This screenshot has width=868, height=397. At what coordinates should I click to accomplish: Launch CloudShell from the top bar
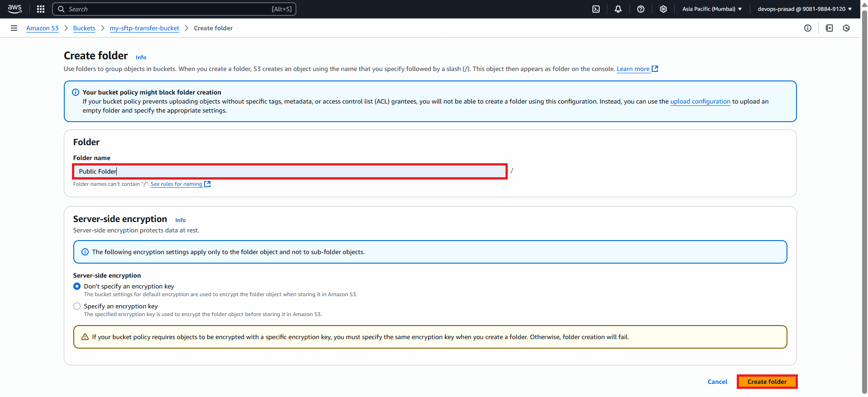pos(596,9)
